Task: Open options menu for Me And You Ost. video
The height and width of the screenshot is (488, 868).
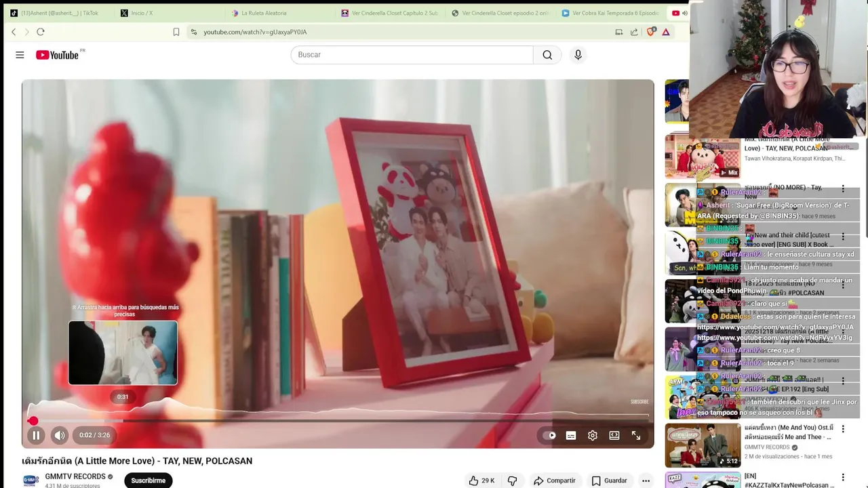Action: pyautogui.click(x=843, y=429)
